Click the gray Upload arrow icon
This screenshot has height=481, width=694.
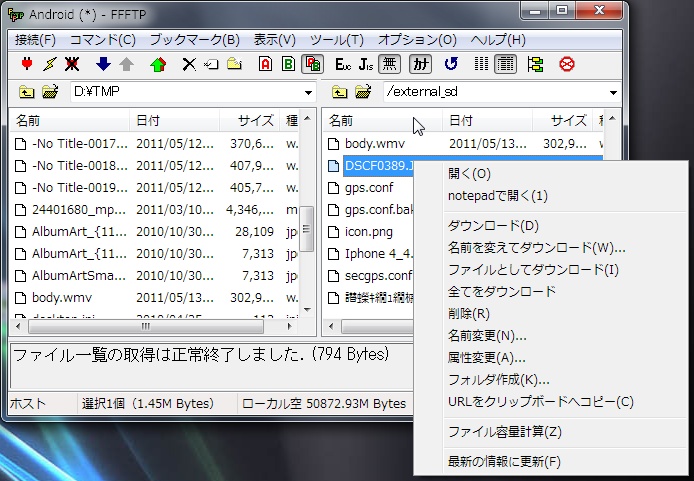click(x=127, y=64)
